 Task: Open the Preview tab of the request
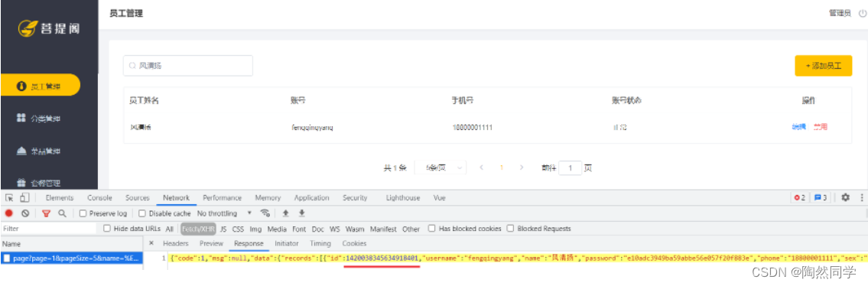(212, 243)
